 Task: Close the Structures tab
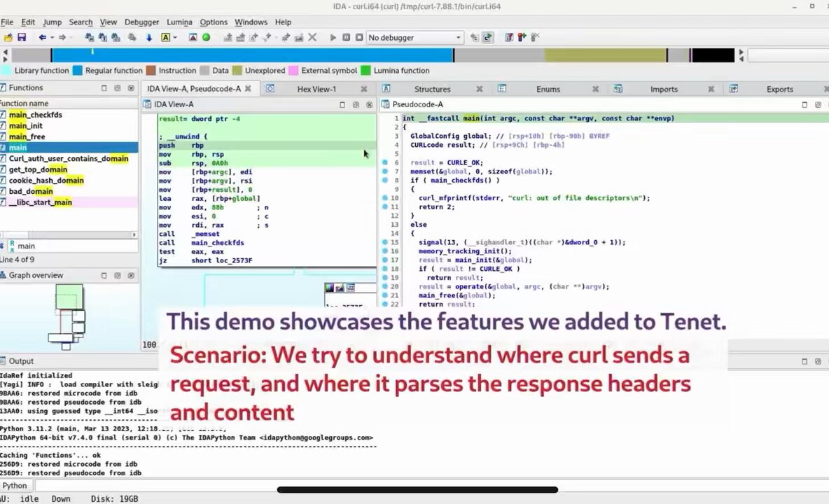[x=480, y=89]
